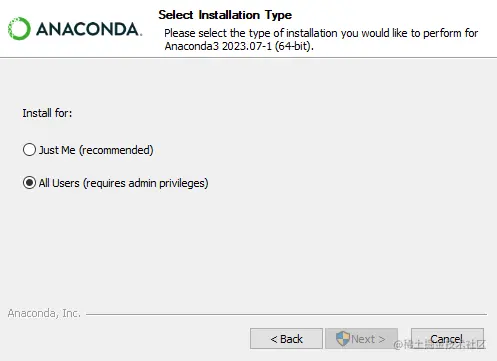Image resolution: width=497 pixels, height=361 pixels.
Task: Click the "Install for:" label
Action: [x=47, y=113]
